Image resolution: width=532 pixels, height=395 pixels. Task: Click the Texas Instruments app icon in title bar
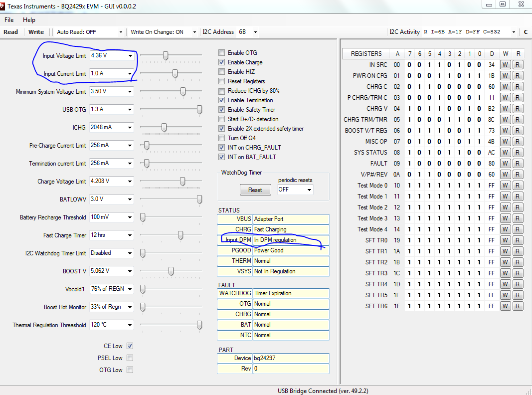tap(1, 6)
